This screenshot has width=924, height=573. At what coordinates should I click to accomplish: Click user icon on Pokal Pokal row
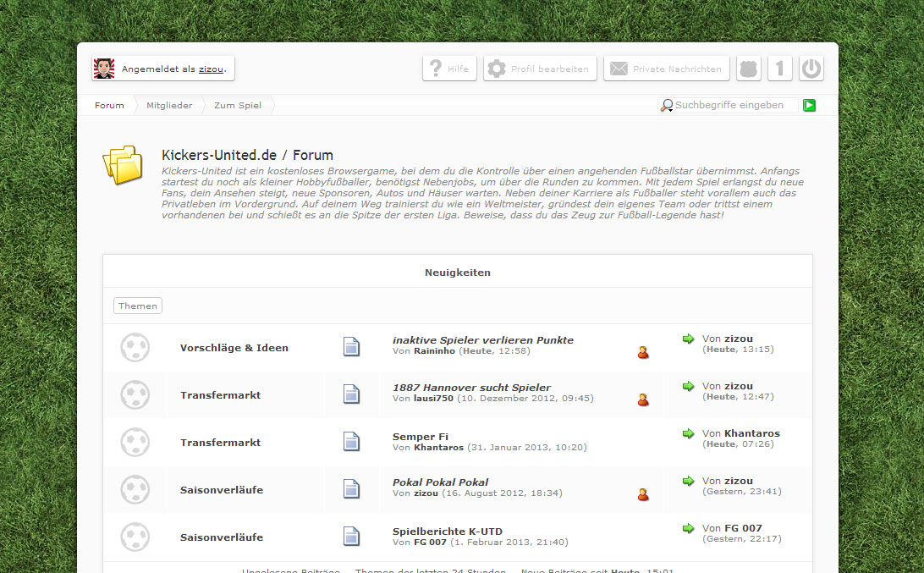tap(643, 494)
